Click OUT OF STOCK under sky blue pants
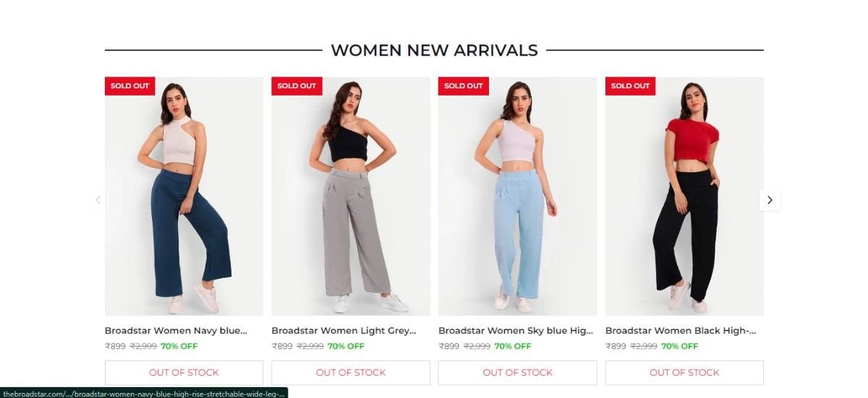Screen dimensions: 868x398 (518, 373)
